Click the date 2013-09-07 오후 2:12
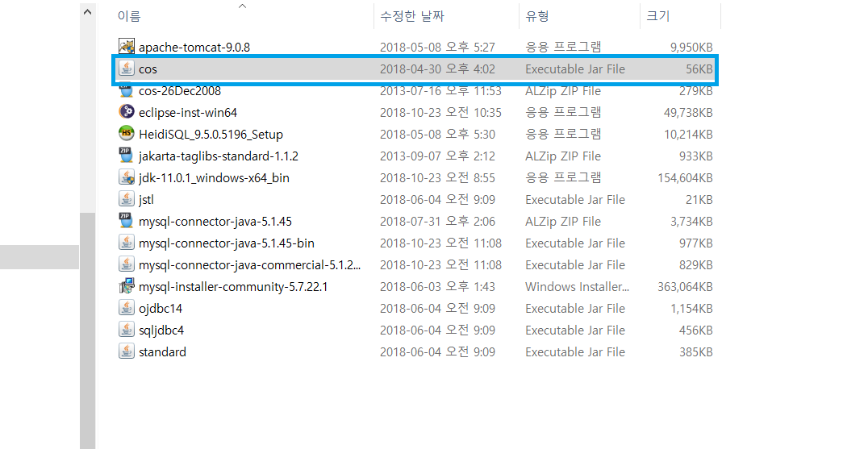 pos(437,156)
